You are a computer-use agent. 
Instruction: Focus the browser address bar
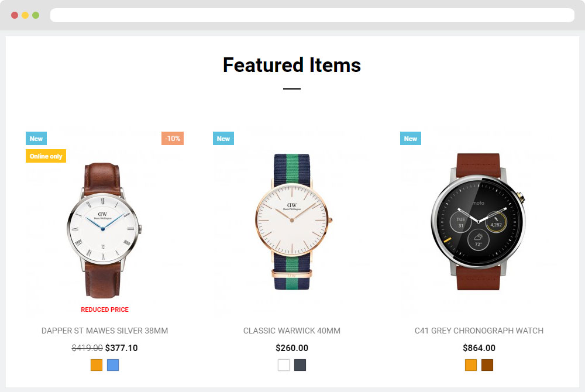[312, 15]
